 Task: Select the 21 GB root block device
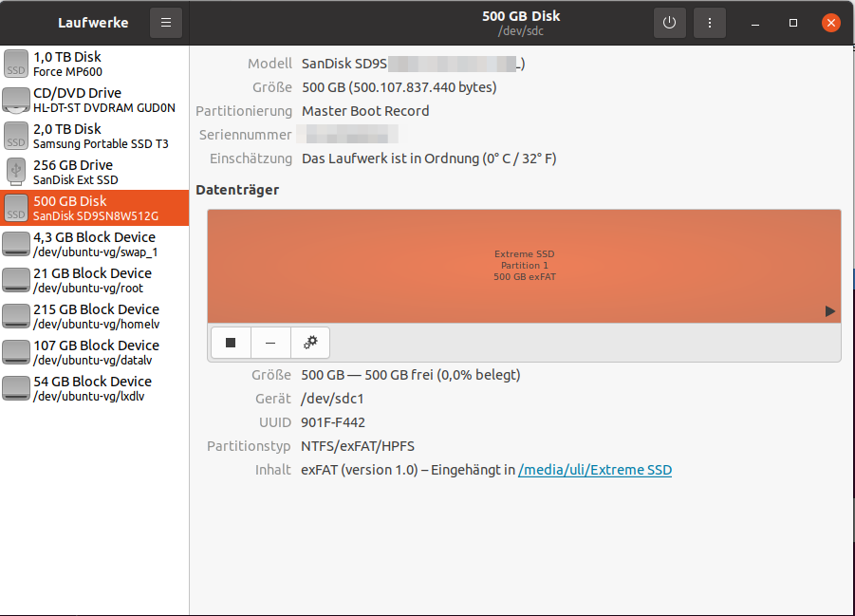(x=95, y=280)
